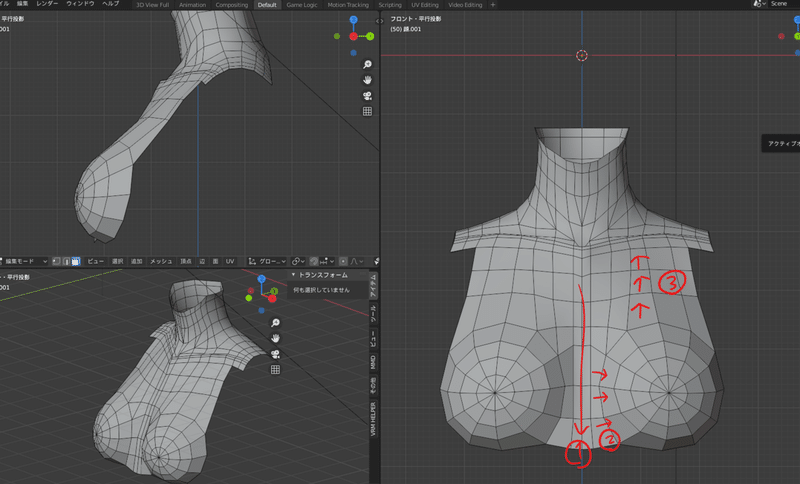This screenshot has width=800, height=484.
Task: Click zoom magnifier icon in bottom-left viewport
Action: 275,322
